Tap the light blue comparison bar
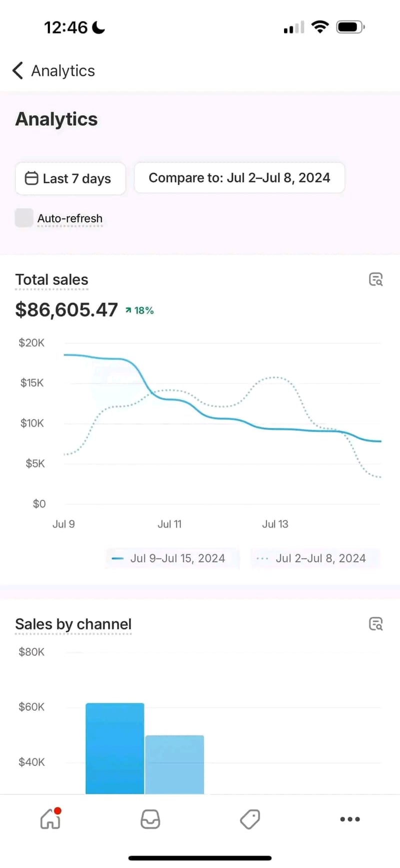400x868 pixels. click(x=174, y=764)
